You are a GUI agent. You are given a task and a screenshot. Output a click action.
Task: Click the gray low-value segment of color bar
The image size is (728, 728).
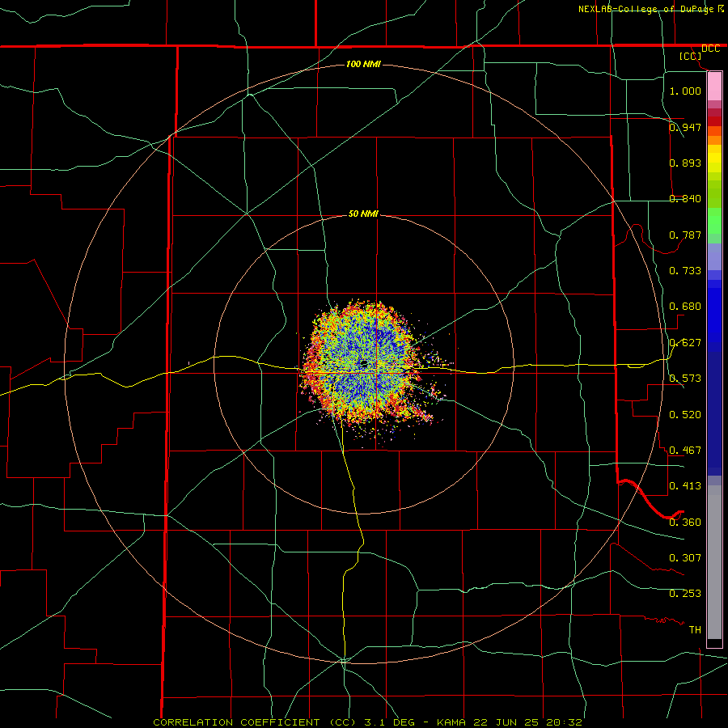point(714,562)
